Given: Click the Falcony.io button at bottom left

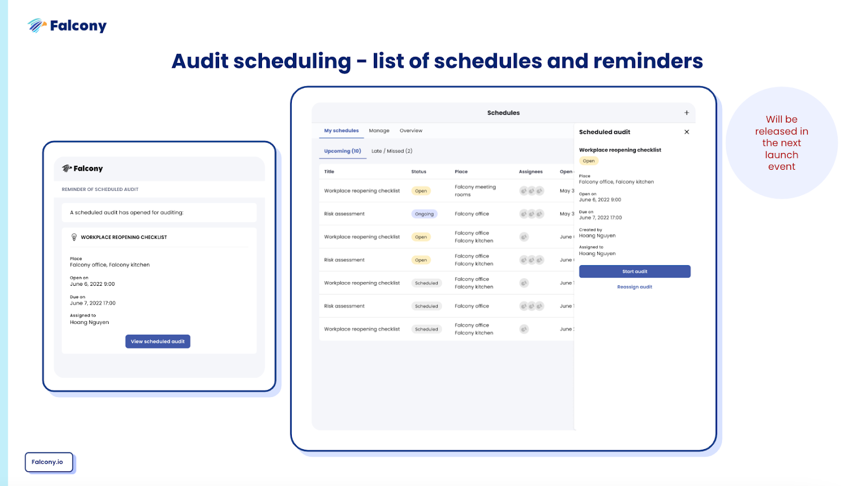Looking at the screenshot, I should click(x=48, y=462).
